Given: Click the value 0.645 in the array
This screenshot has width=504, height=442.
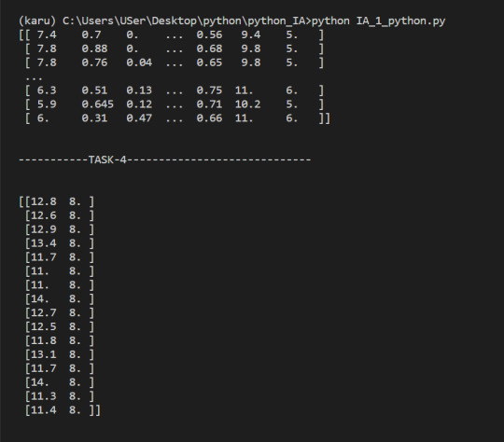Looking at the screenshot, I should [97, 104].
